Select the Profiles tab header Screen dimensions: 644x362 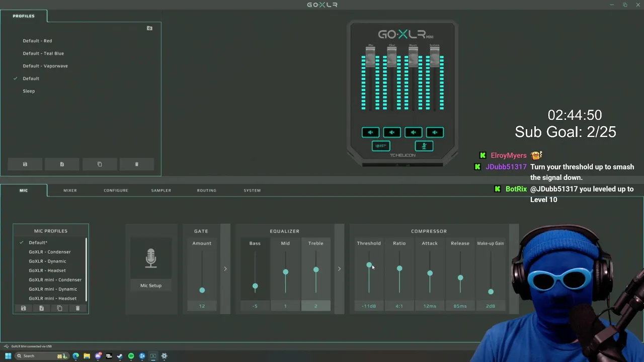point(24,16)
